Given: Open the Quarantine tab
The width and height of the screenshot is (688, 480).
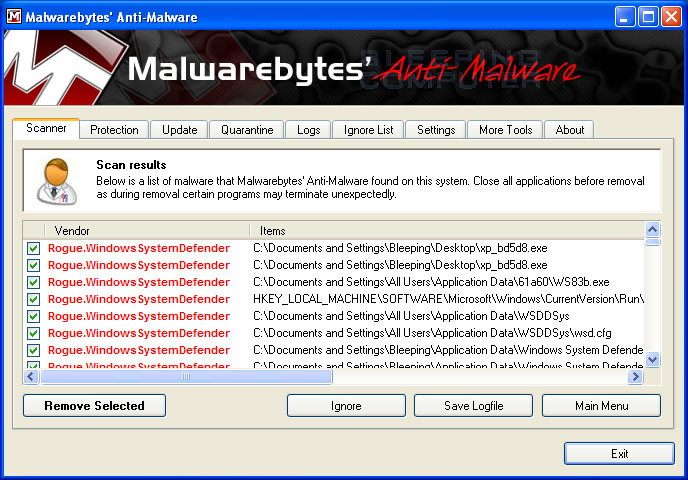Looking at the screenshot, I should (x=247, y=130).
